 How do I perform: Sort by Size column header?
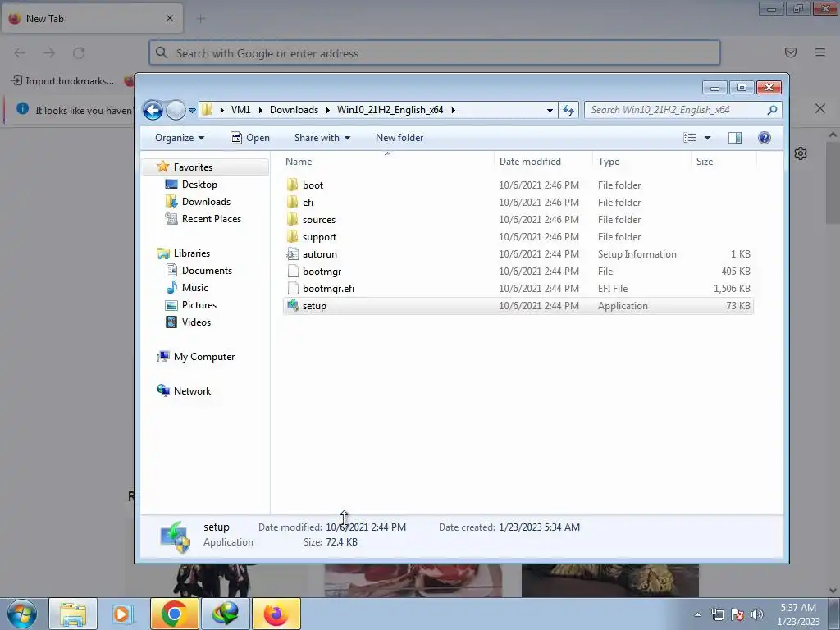click(724, 162)
